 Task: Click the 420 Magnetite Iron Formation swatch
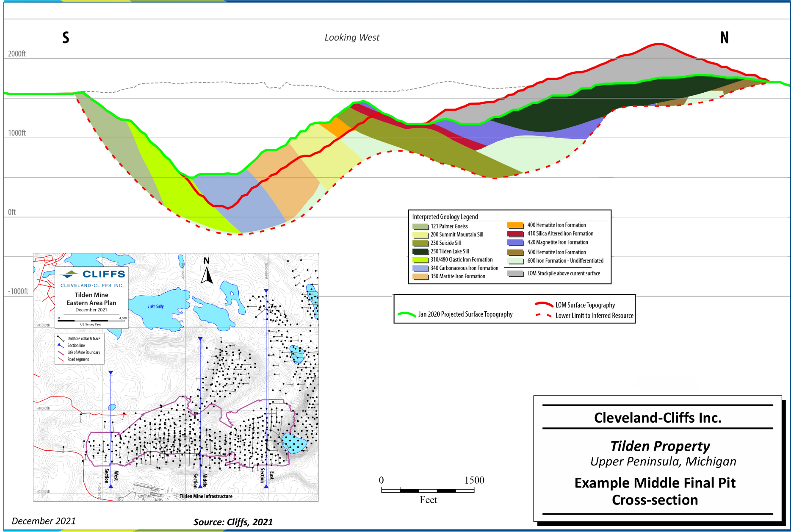(x=515, y=243)
